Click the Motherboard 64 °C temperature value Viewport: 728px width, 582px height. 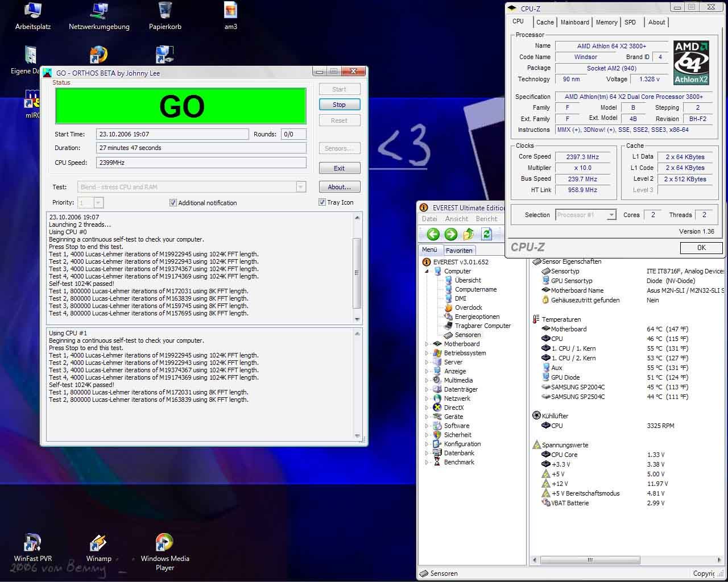(x=667, y=329)
